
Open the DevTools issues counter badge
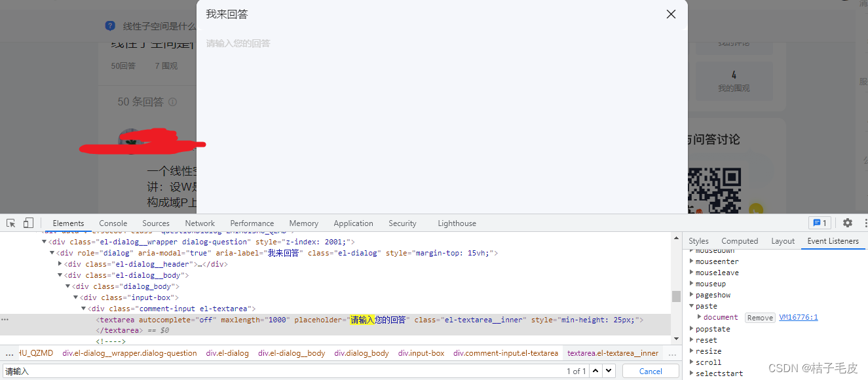click(x=820, y=223)
